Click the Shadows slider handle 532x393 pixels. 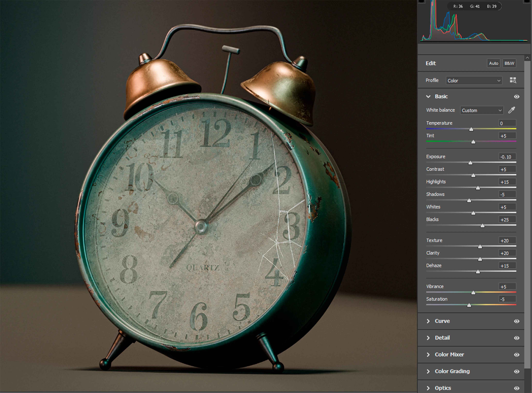coord(469,201)
